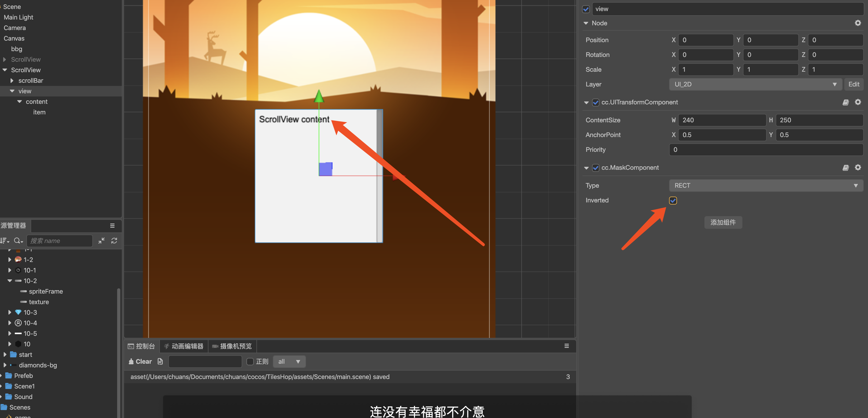Expand the scrollBar node in the hierarchy
Image resolution: width=868 pixels, height=418 pixels.
click(x=12, y=80)
